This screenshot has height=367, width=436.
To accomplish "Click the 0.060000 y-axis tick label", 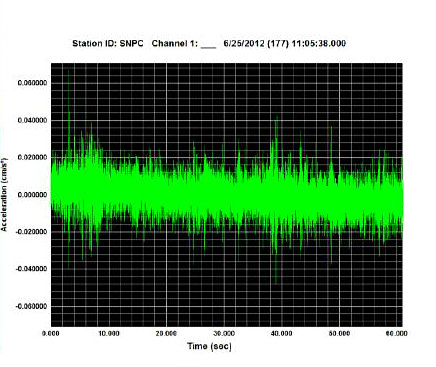I will tap(32, 83).
